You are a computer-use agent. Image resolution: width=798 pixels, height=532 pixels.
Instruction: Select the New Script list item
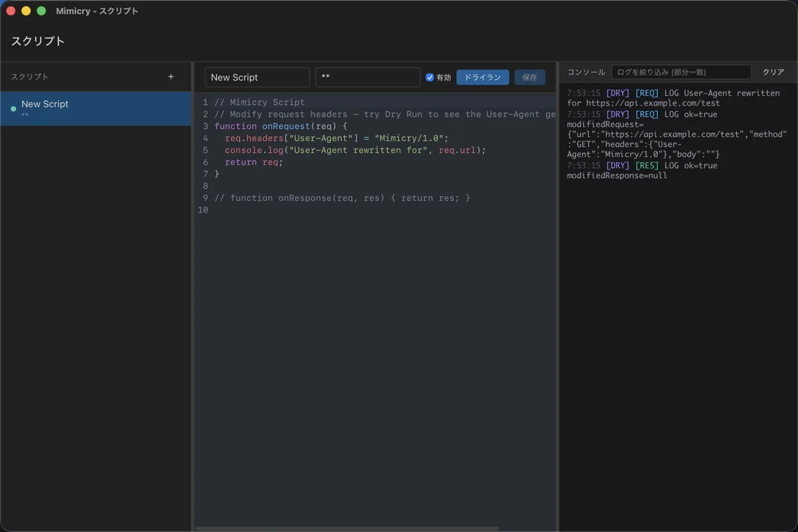tap(96, 108)
